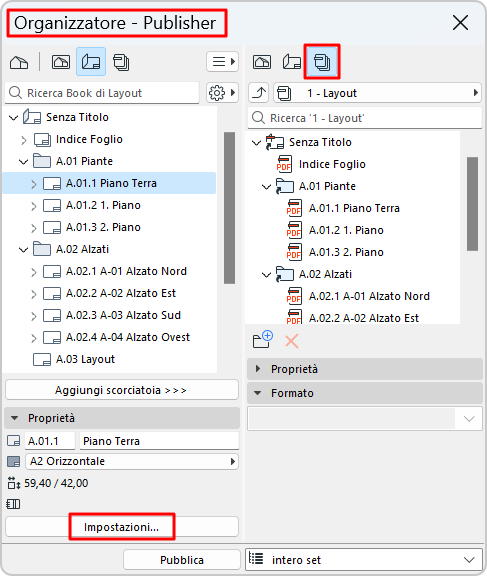The width and height of the screenshot is (487, 576).
Task: Click the layout size icon beside 59,40 / 42,00
Action: click(x=14, y=483)
